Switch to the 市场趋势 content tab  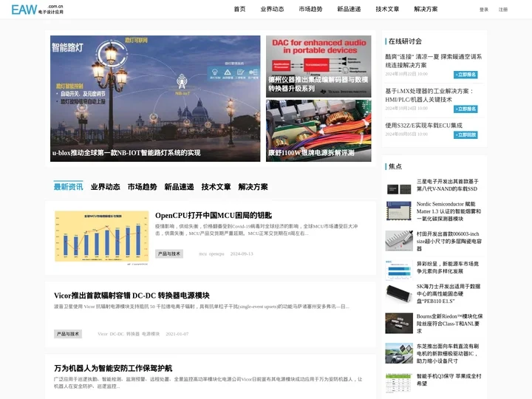[x=142, y=187]
